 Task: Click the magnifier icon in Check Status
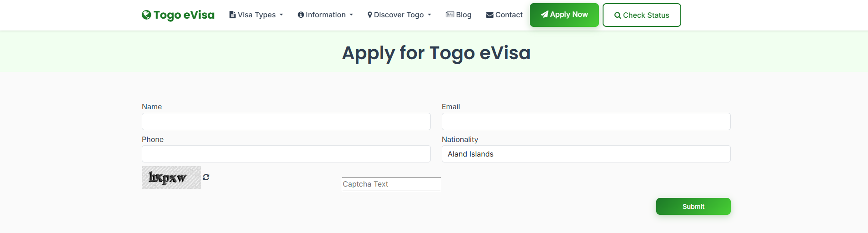click(x=618, y=15)
